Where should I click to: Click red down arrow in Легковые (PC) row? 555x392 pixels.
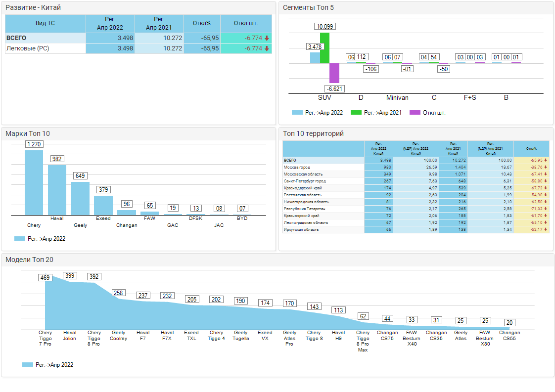pos(267,48)
